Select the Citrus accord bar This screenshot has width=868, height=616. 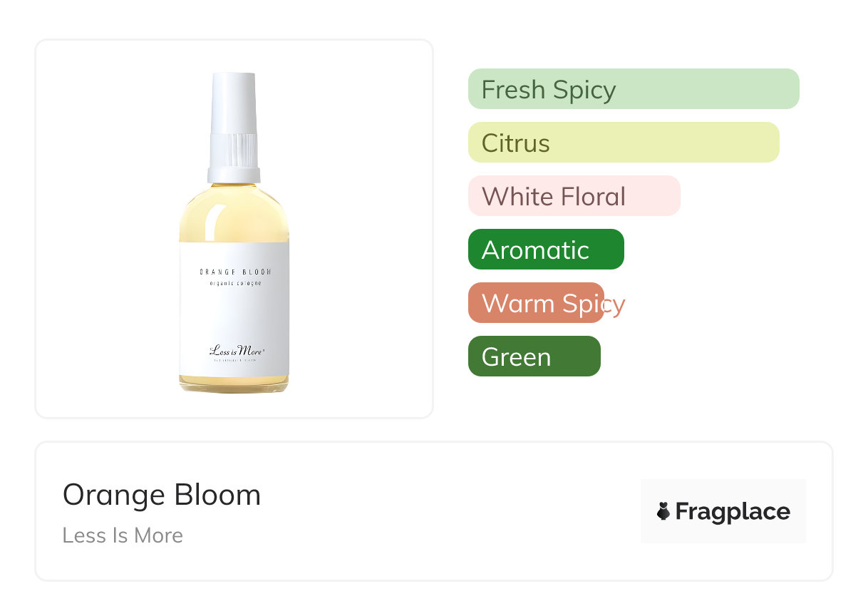(x=623, y=143)
